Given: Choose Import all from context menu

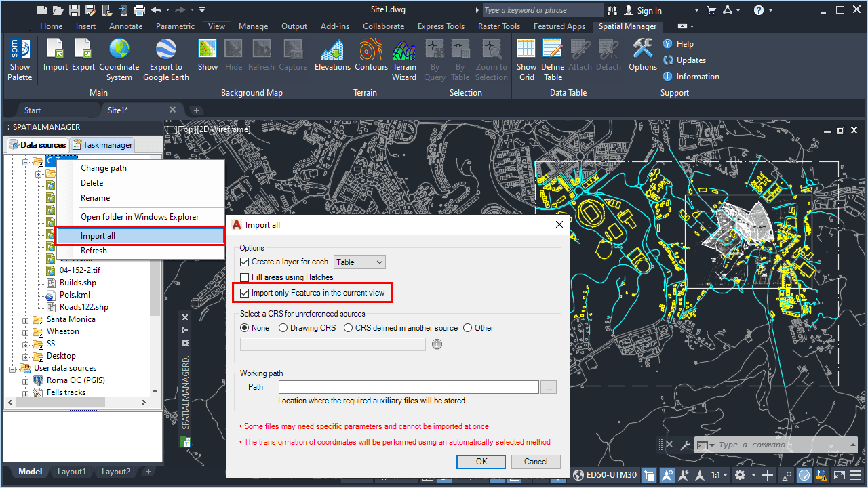Looking at the screenshot, I should pos(140,236).
